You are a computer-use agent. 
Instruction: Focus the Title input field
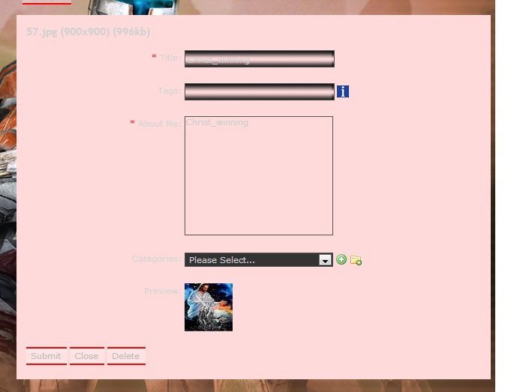click(260, 59)
